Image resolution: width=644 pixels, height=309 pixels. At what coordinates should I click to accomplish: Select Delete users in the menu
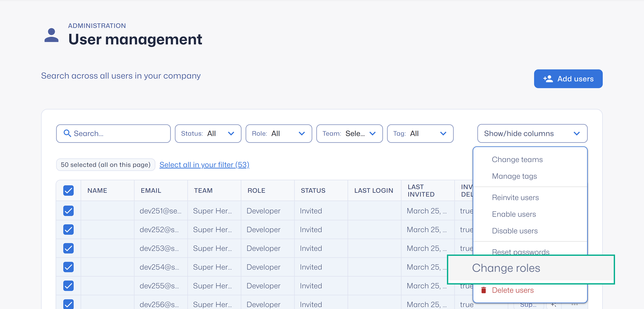[x=513, y=290]
